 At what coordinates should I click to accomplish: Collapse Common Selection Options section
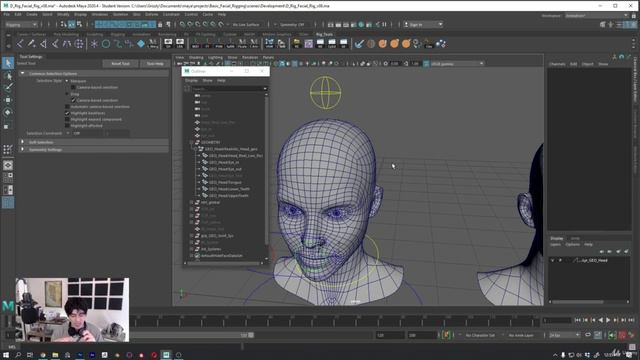coord(22,73)
